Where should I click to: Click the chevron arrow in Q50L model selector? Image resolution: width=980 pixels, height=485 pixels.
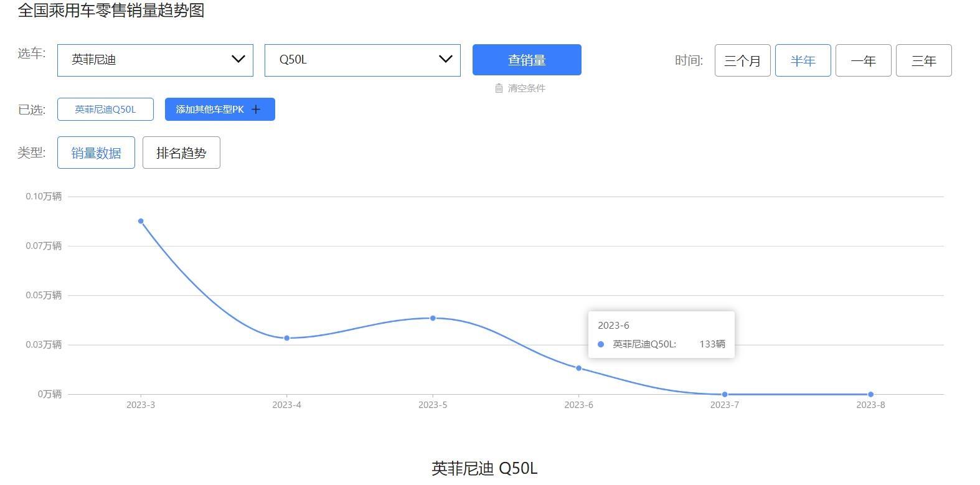point(445,59)
